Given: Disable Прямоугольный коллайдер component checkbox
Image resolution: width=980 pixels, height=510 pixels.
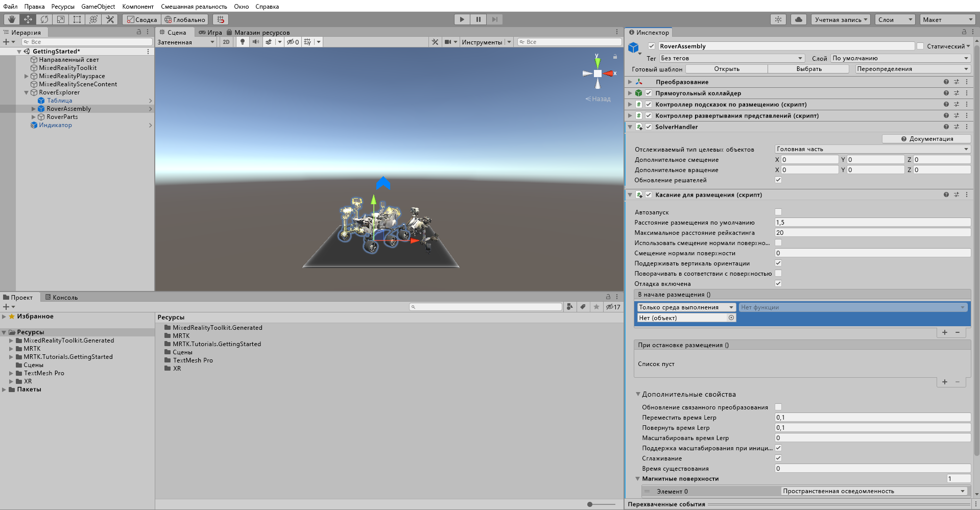Looking at the screenshot, I should tap(649, 93).
